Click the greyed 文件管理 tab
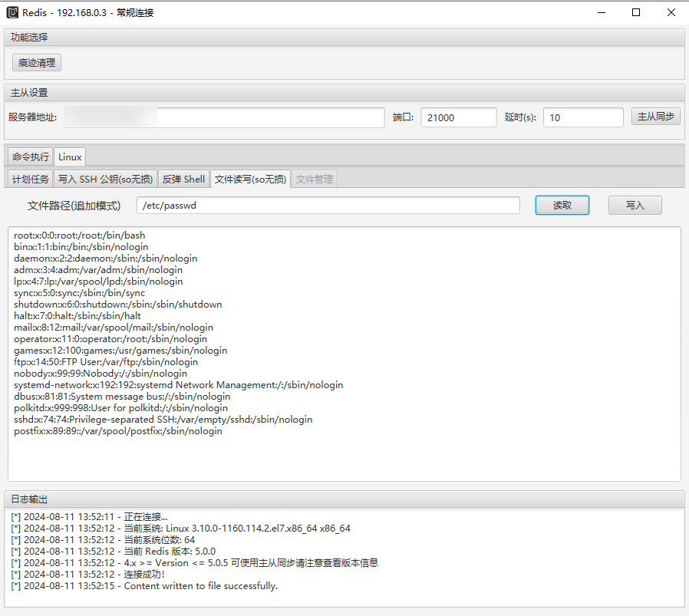Viewport: 689px width, 616px height. 314,180
